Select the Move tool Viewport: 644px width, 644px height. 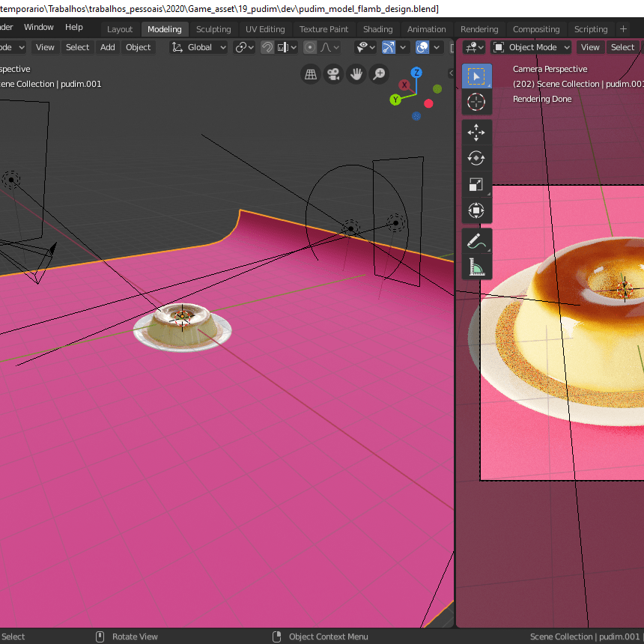[476, 133]
